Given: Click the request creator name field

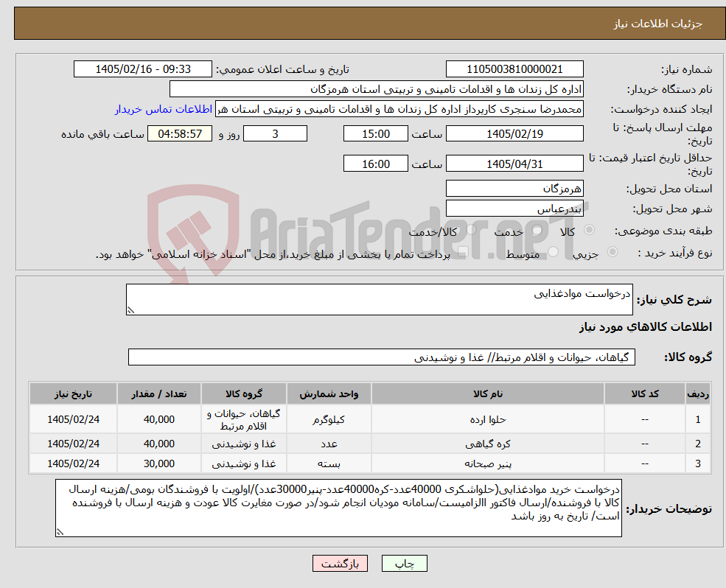Looking at the screenshot, I should 399,109.
